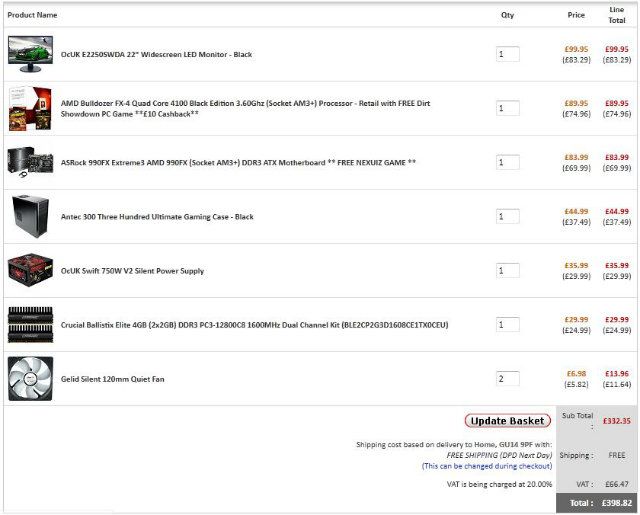The width and height of the screenshot is (640, 515).
Task: Click the shipping cost delivery address text
Action: pos(454,444)
